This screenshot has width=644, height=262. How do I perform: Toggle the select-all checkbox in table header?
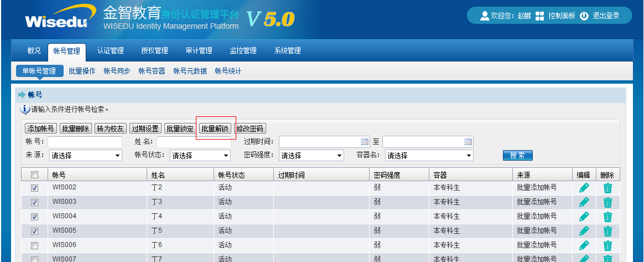tap(34, 175)
